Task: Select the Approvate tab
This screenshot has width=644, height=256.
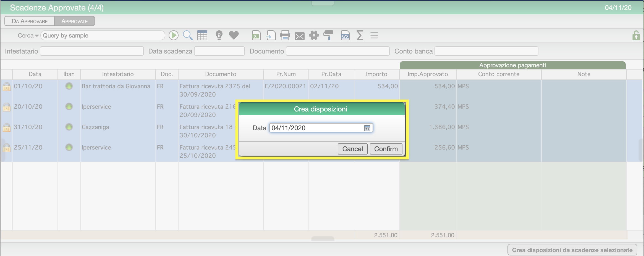Action: pyautogui.click(x=75, y=21)
